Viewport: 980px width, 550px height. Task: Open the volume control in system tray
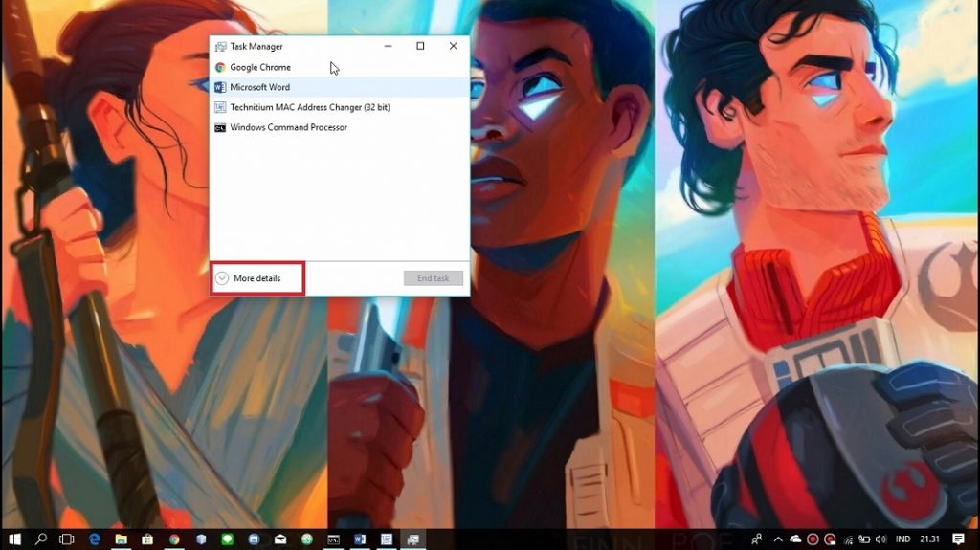pos(880,539)
